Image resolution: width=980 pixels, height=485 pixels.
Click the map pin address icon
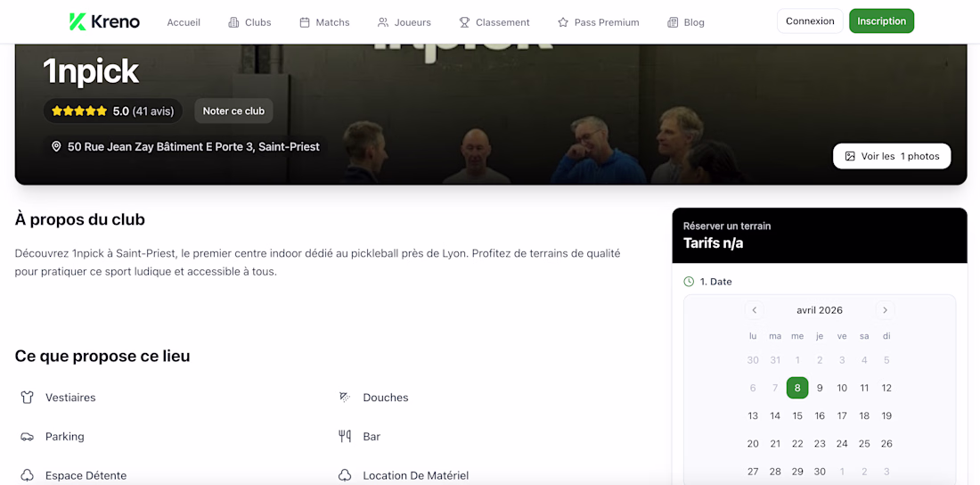click(56, 146)
